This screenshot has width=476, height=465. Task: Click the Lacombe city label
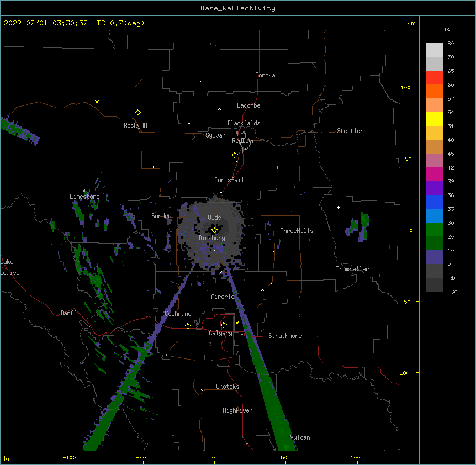click(x=248, y=105)
